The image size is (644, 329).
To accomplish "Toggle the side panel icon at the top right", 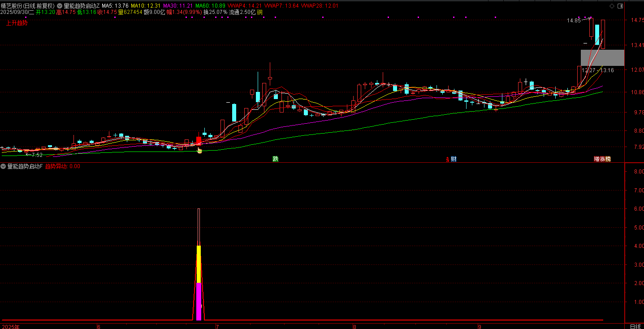I will 620,6.
